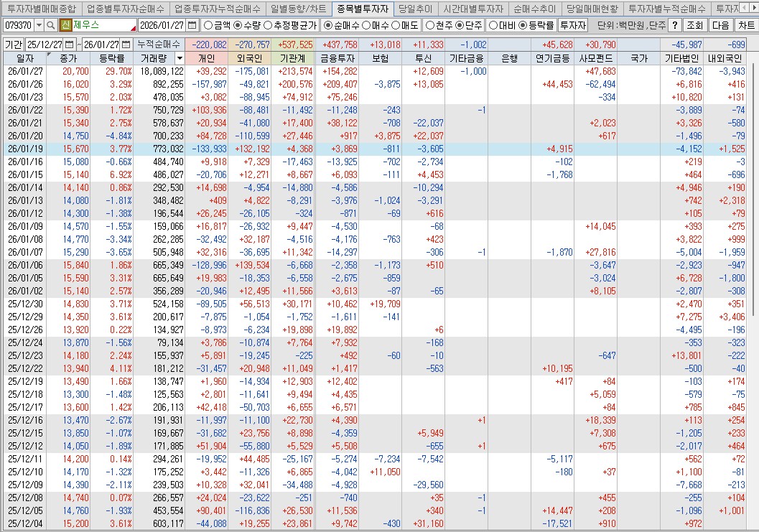Image resolution: width=759 pixels, height=532 pixels.
Task: Click the end date field 26/01/27
Action: click(101, 45)
